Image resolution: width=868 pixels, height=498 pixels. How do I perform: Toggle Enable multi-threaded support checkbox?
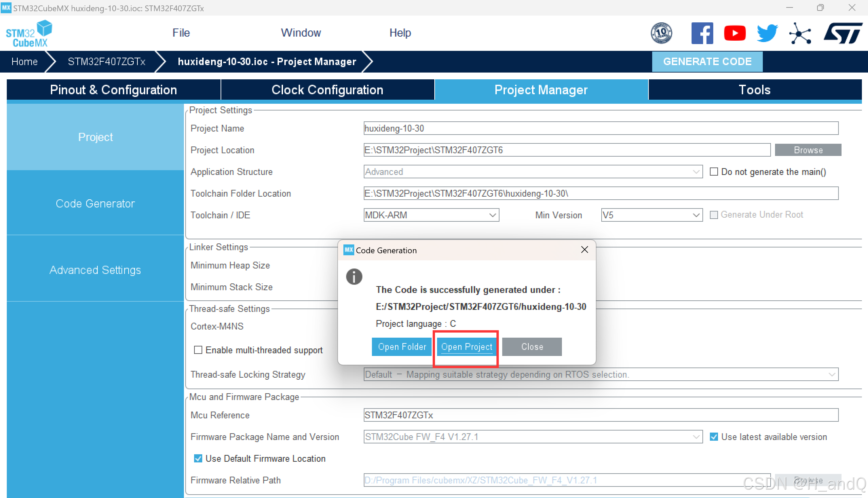[x=198, y=350]
